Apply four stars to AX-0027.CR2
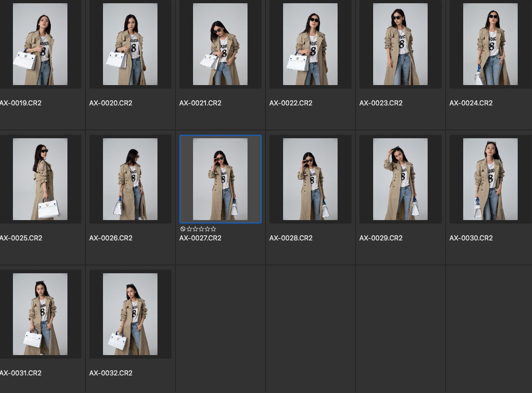 [207, 229]
